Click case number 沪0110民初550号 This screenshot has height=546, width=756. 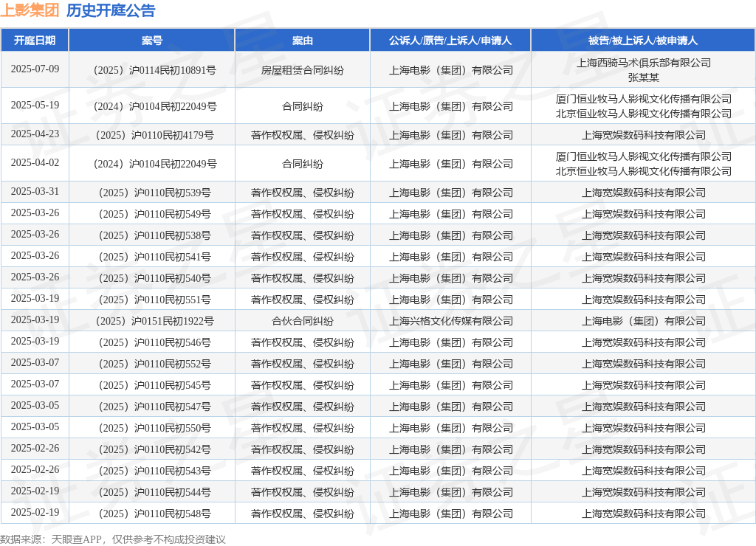tap(173, 429)
